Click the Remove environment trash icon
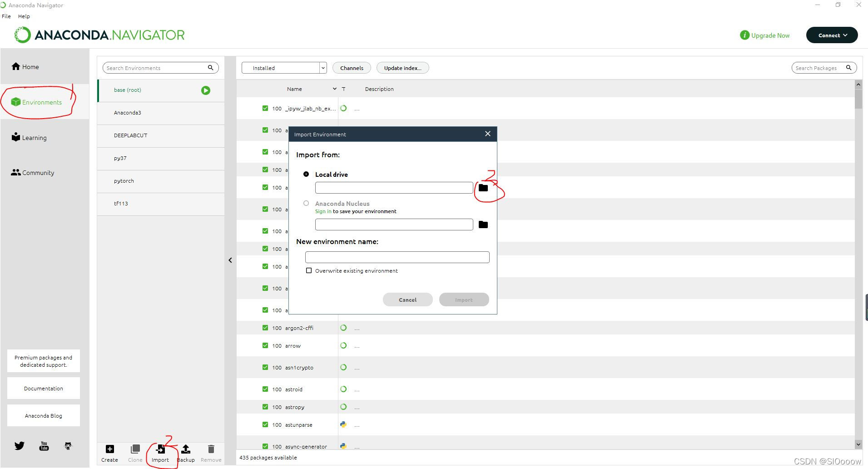Image resolution: width=868 pixels, height=469 pixels. [x=211, y=449]
